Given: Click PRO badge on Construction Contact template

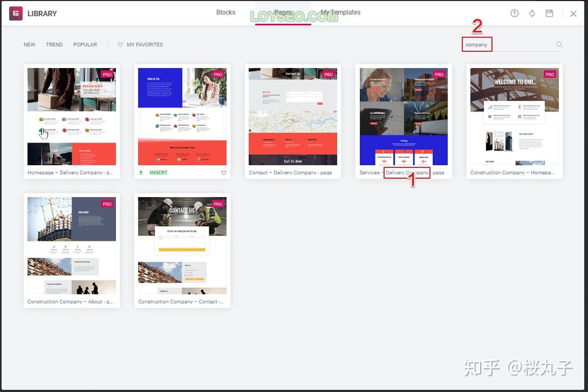Looking at the screenshot, I should click(218, 204).
